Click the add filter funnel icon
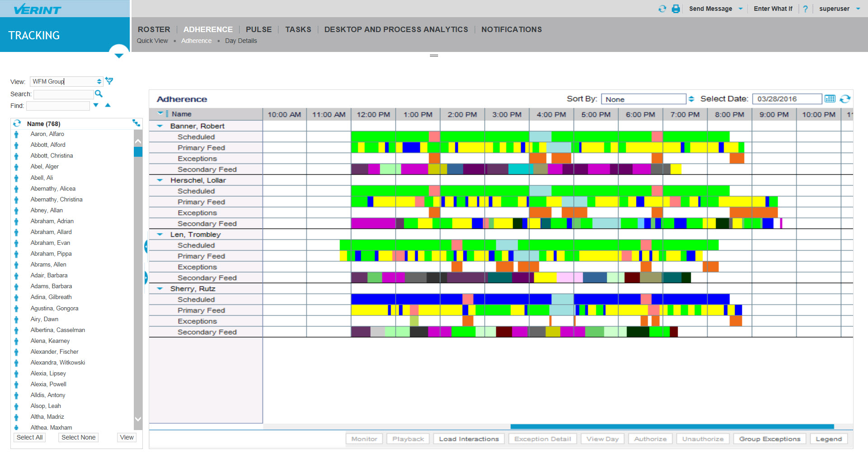 (x=109, y=81)
